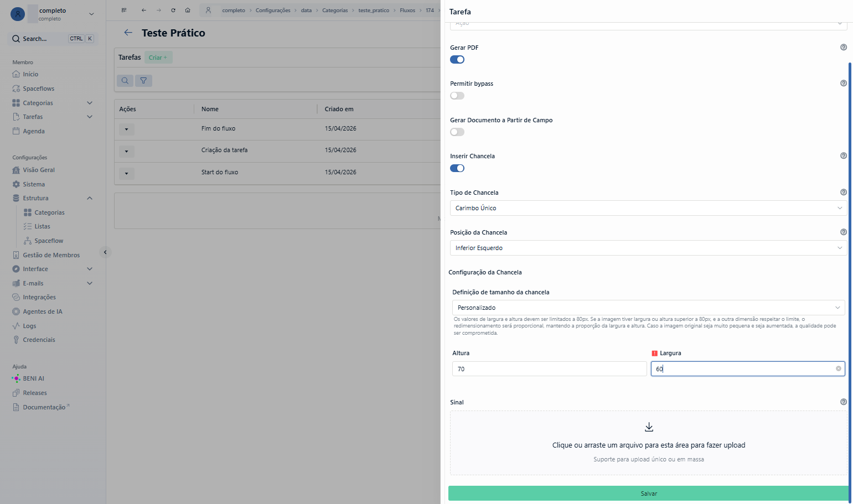Click the help icon next to Inserir Chancela
The height and width of the screenshot is (504, 853).
click(844, 155)
